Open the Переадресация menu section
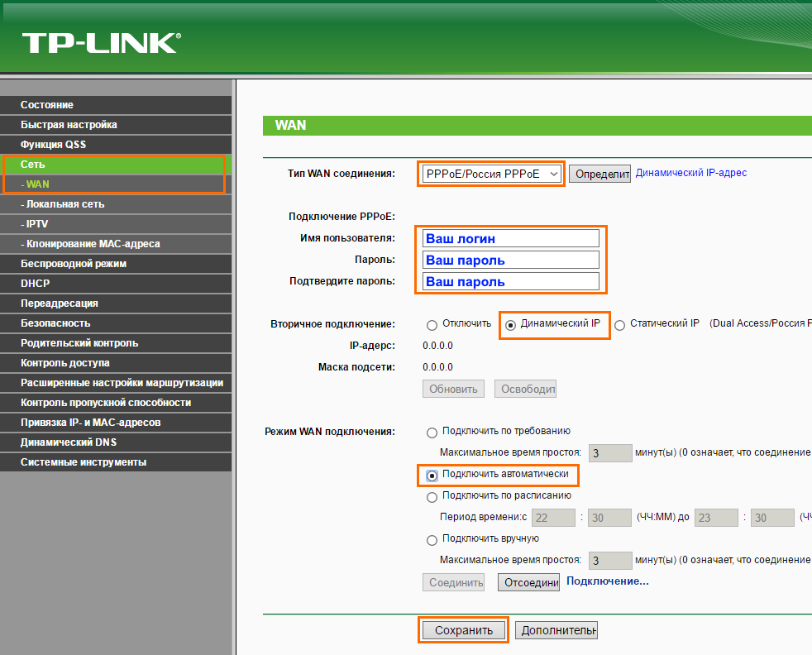This screenshot has width=812, height=655. (x=116, y=304)
